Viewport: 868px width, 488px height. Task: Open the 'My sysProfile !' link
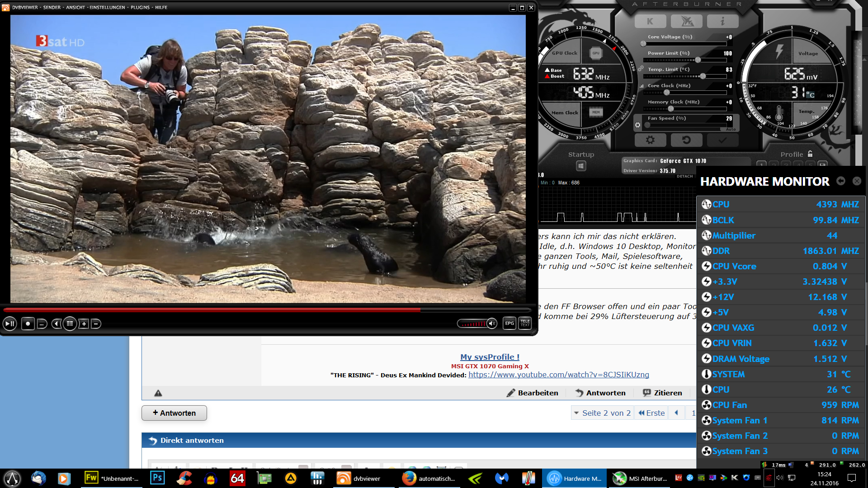click(490, 357)
